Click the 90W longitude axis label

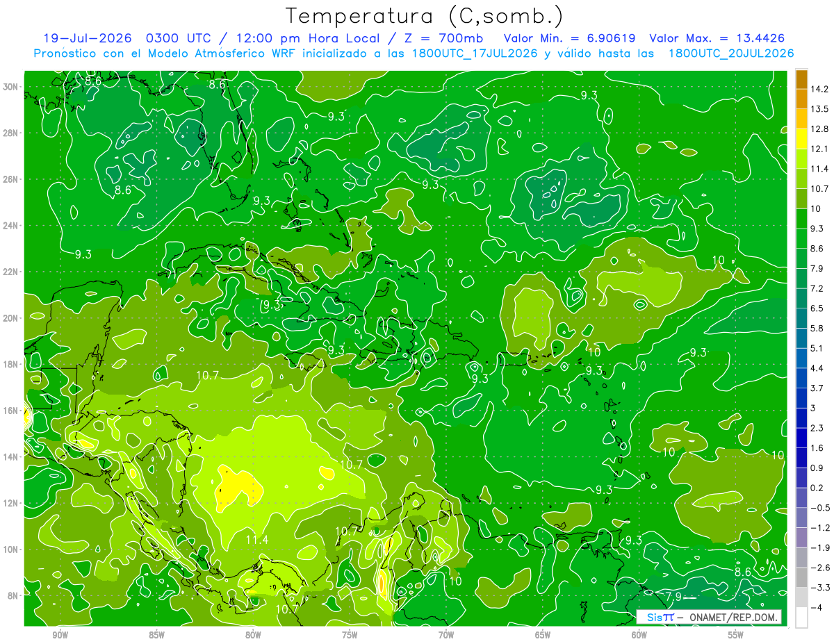click(x=60, y=634)
